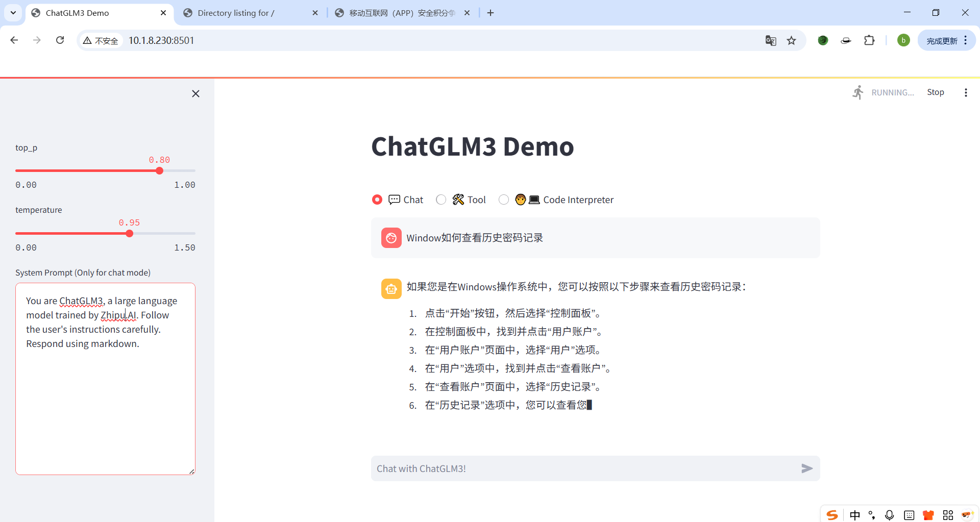The height and width of the screenshot is (522, 980).
Task: Send the chat message with arrow icon
Action: click(806, 468)
